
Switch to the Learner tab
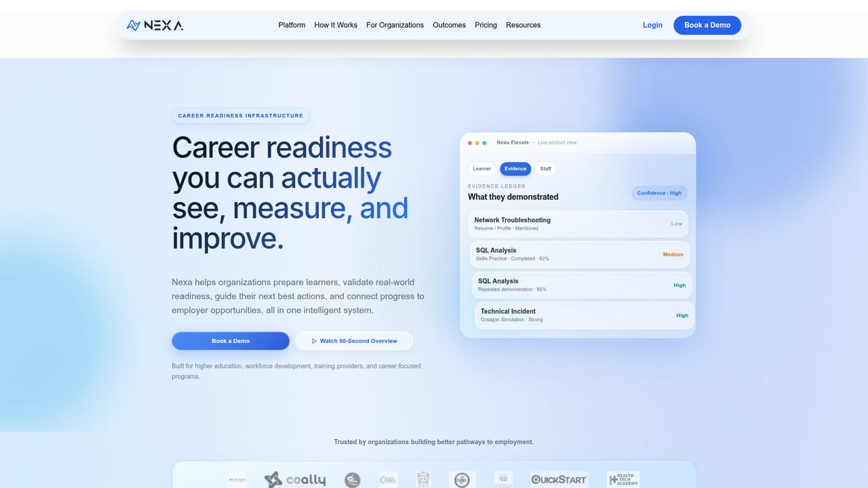coord(482,169)
